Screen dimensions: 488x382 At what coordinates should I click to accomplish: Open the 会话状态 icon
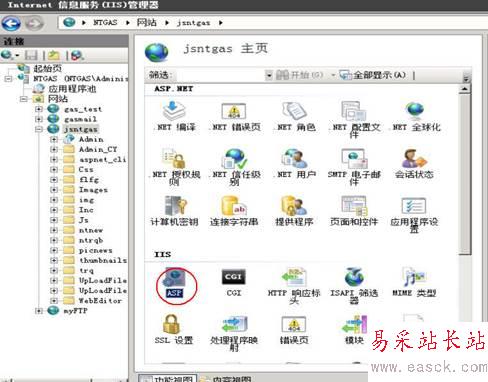click(414, 159)
